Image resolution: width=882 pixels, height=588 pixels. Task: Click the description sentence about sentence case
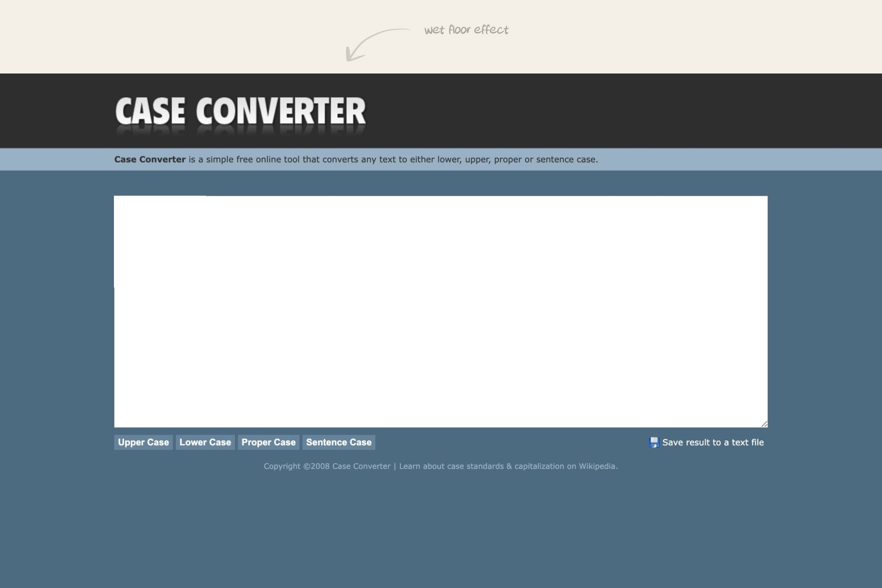click(393, 159)
